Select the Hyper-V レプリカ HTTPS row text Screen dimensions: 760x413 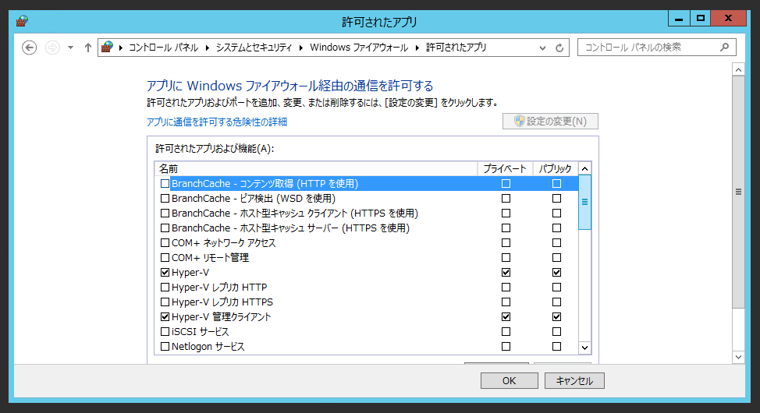pos(222,302)
